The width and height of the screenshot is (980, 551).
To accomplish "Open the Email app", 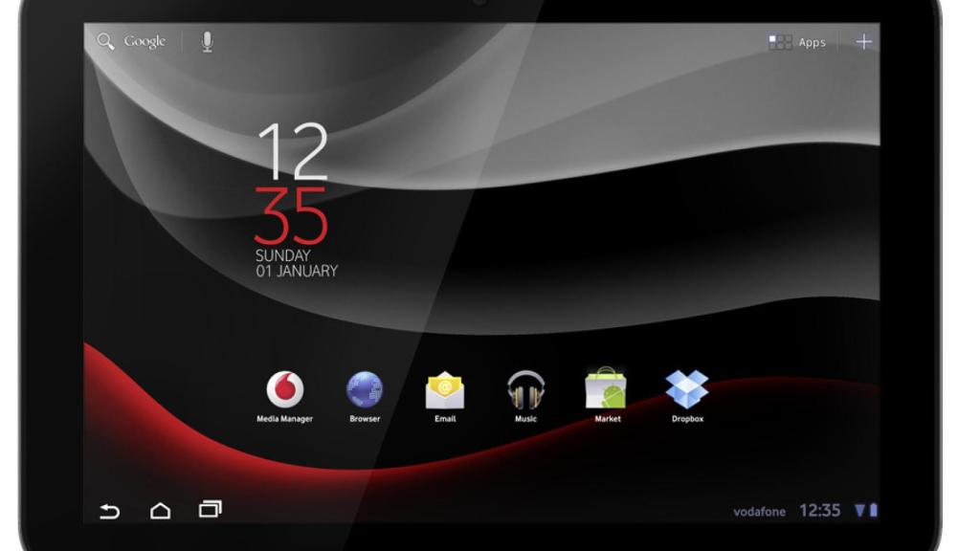I will 443,390.
